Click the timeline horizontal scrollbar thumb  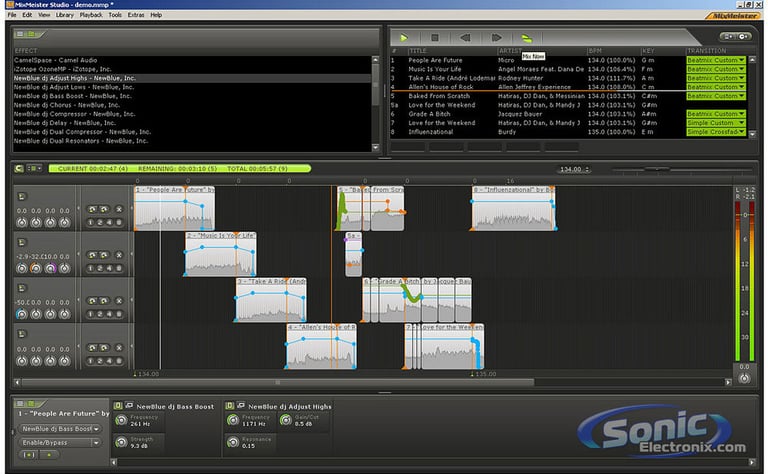pos(278,382)
